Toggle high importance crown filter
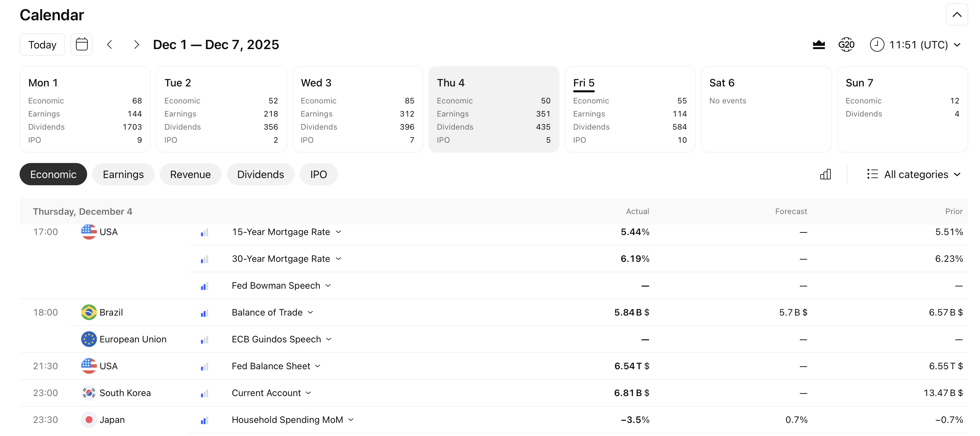Image resolution: width=980 pixels, height=436 pixels. (x=818, y=45)
